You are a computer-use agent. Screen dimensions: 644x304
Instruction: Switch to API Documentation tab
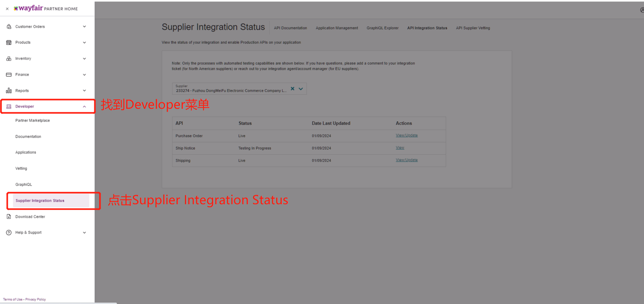[x=290, y=28]
